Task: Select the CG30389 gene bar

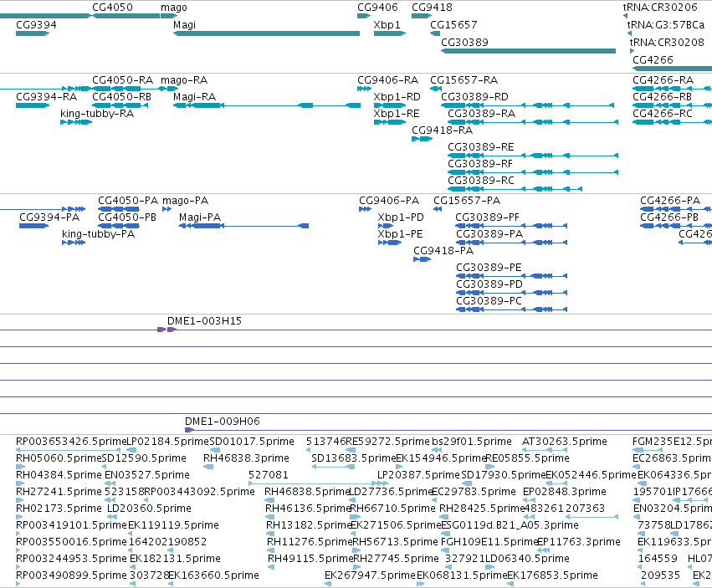Action: 528,51
